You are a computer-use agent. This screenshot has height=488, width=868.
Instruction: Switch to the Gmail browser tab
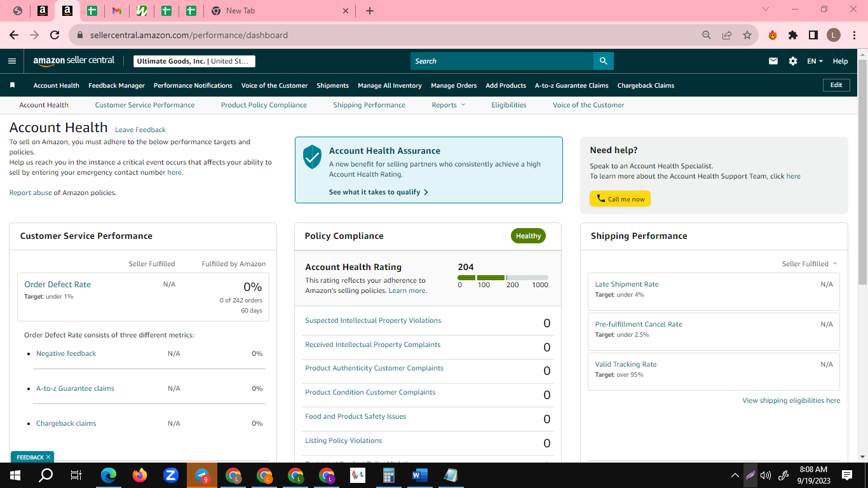pyautogui.click(x=116, y=11)
